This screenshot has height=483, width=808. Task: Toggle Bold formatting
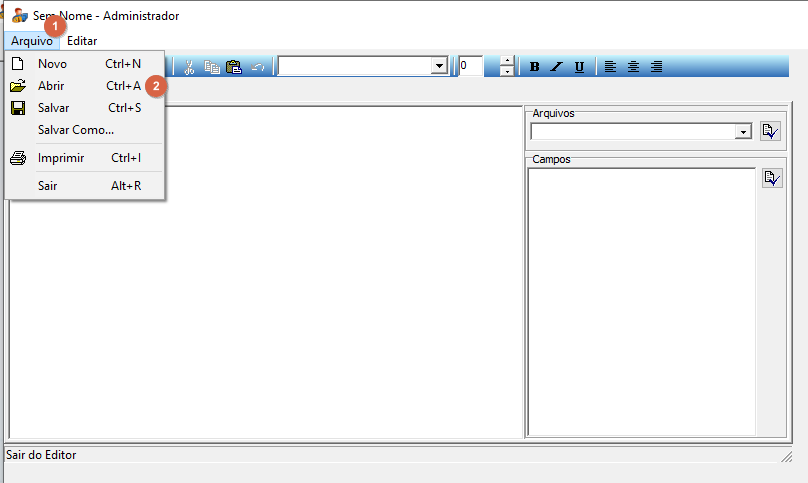pos(534,66)
